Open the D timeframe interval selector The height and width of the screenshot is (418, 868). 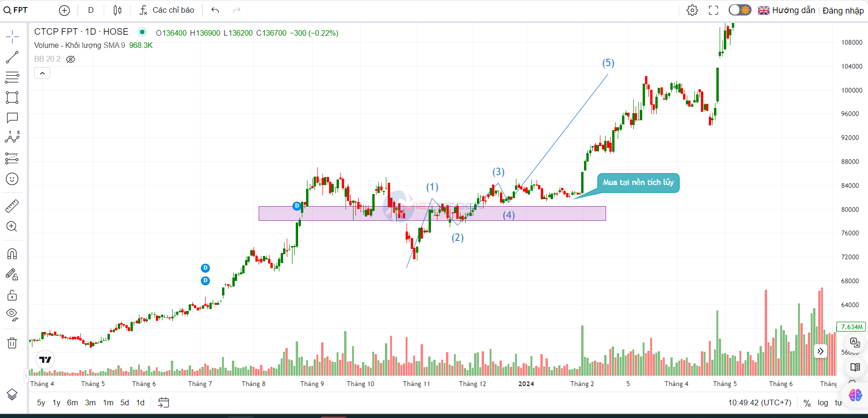coord(91,10)
